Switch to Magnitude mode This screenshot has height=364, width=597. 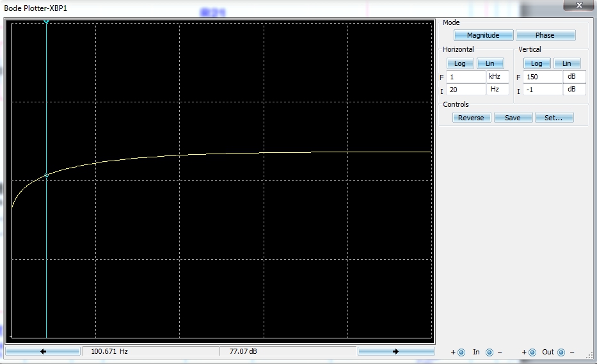tap(482, 35)
